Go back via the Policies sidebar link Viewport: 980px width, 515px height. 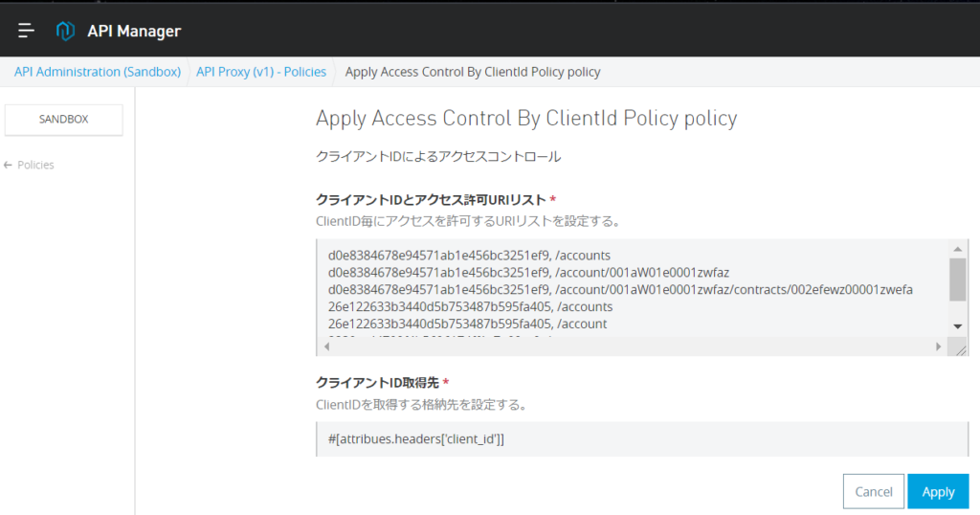pos(35,165)
